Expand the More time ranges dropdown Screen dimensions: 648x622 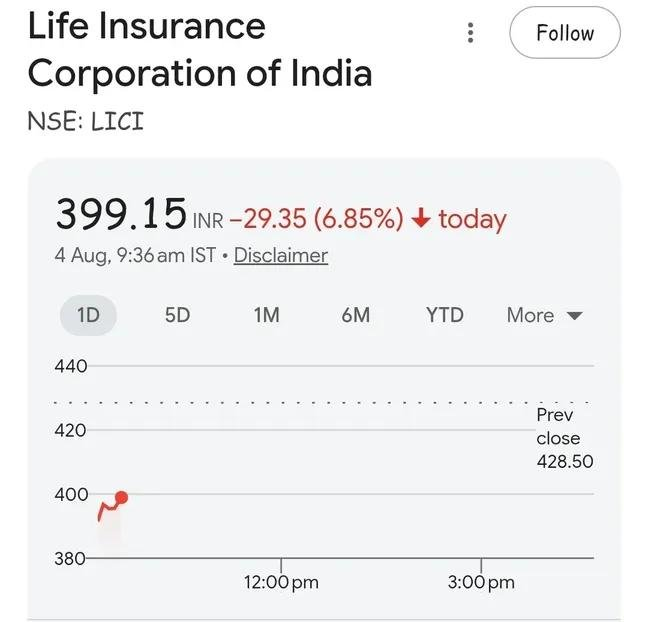[545, 315]
